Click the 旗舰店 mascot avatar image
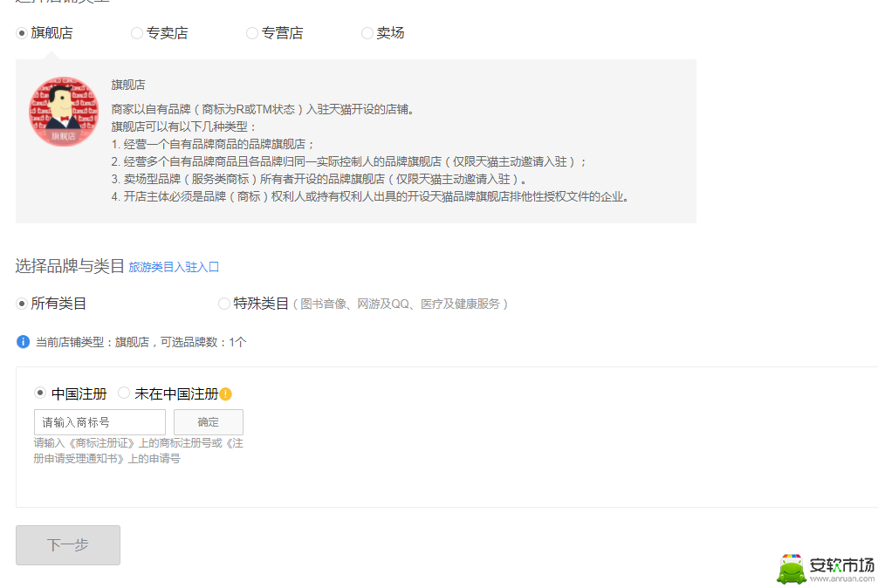The height and width of the screenshot is (588, 878). (63, 112)
